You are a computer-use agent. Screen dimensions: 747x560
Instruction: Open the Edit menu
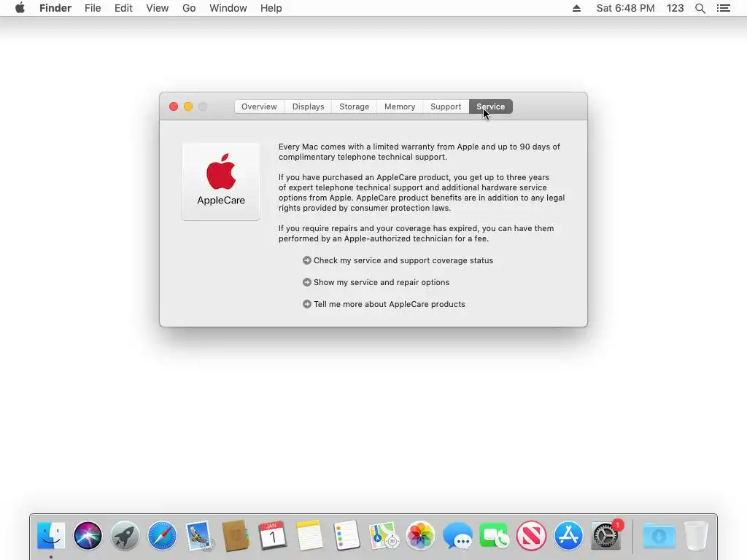tap(123, 8)
